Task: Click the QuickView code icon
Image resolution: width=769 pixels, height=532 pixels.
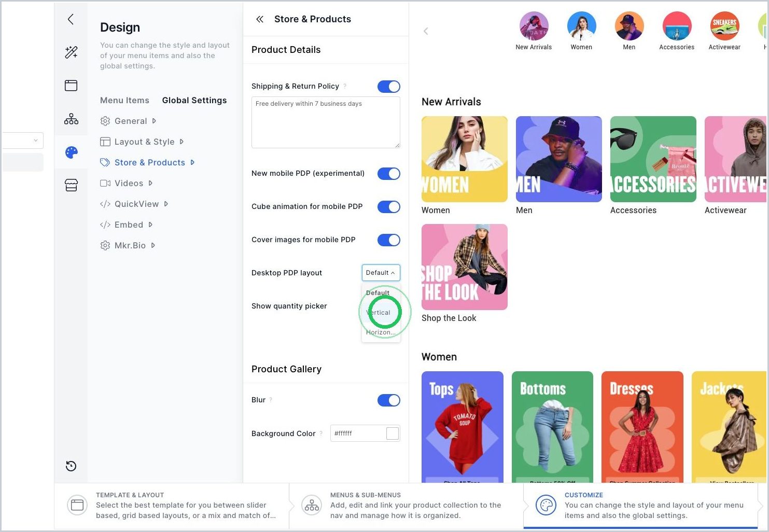Action: [105, 204]
